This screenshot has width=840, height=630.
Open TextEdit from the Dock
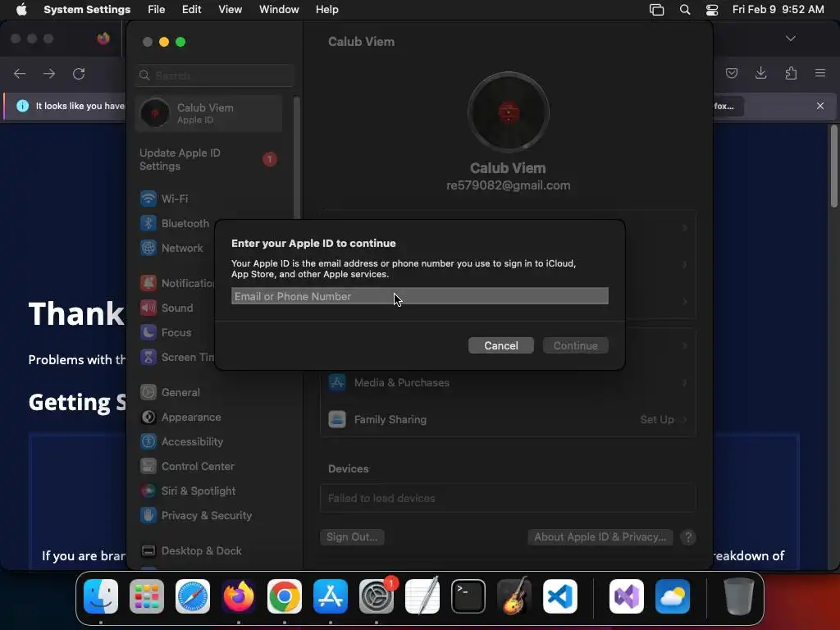click(422, 596)
